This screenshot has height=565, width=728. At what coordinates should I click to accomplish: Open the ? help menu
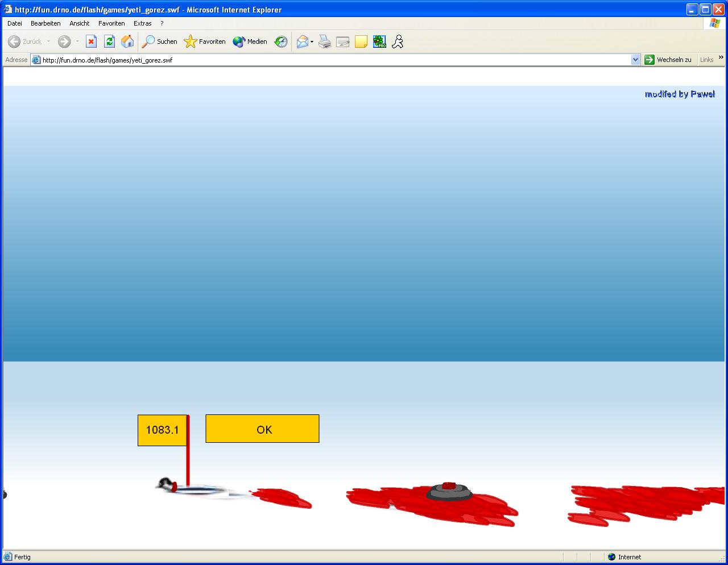tap(162, 23)
